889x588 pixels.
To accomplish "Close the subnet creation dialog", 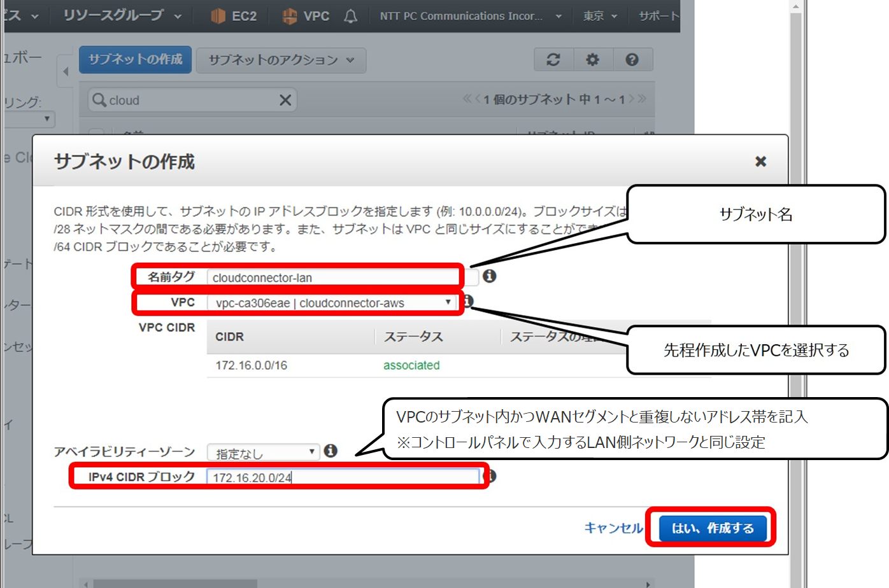I will click(x=760, y=161).
